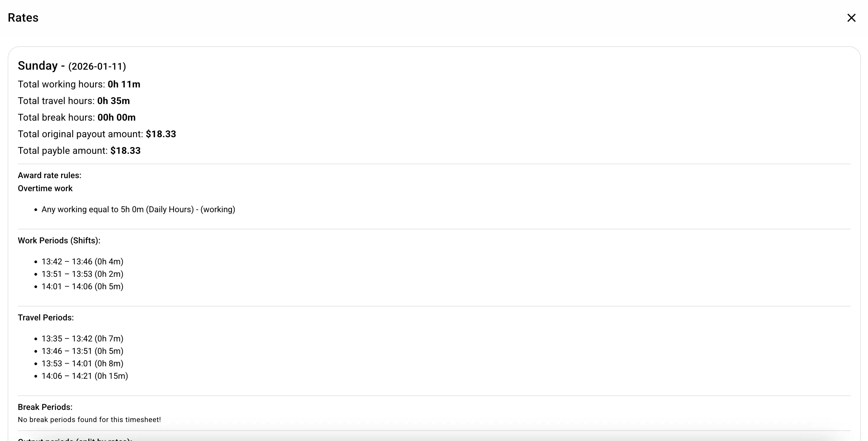Click the total break hours line
Viewport: 868px width, 441px height.
(77, 117)
